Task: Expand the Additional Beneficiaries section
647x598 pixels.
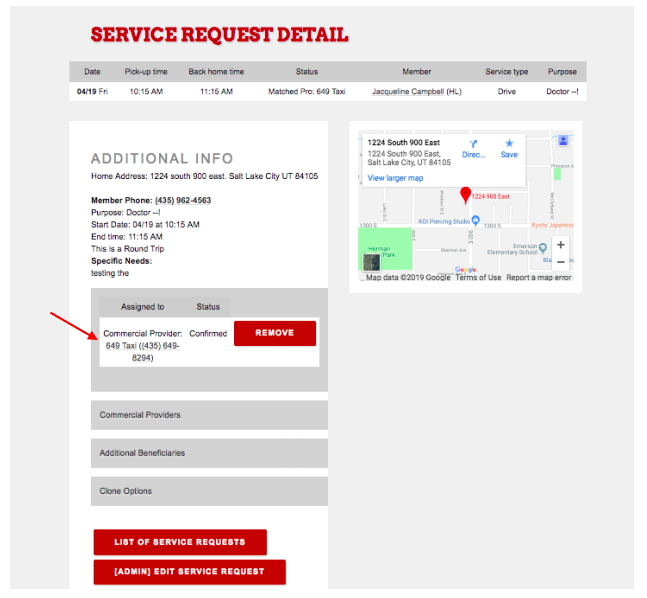Action: point(209,453)
